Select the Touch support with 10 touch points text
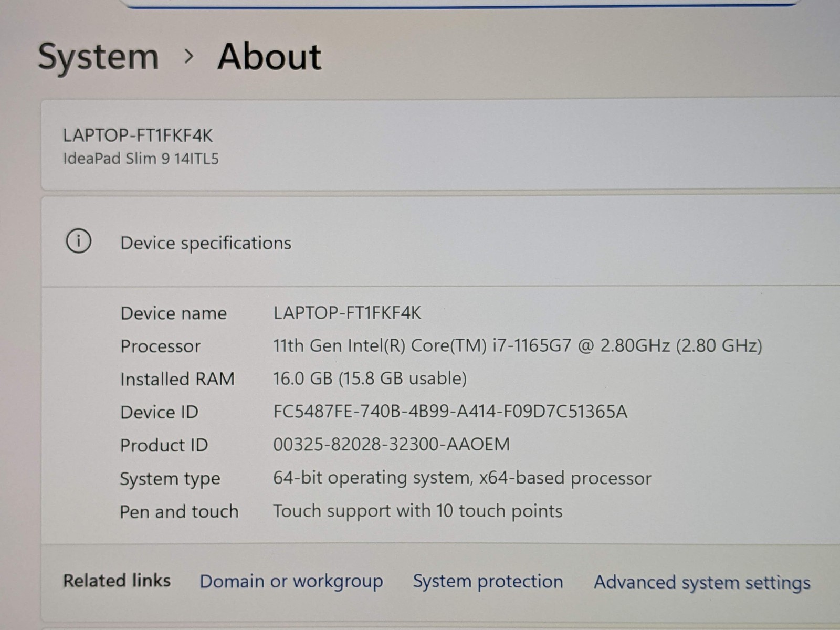The width and height of the screenshot is (840, 630). [417, 511]
